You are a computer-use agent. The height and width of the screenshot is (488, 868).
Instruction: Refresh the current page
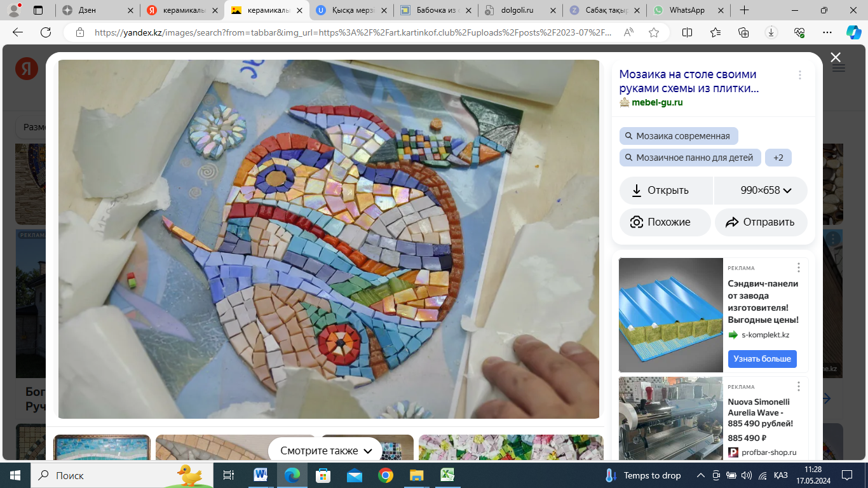tap(46, 32)
